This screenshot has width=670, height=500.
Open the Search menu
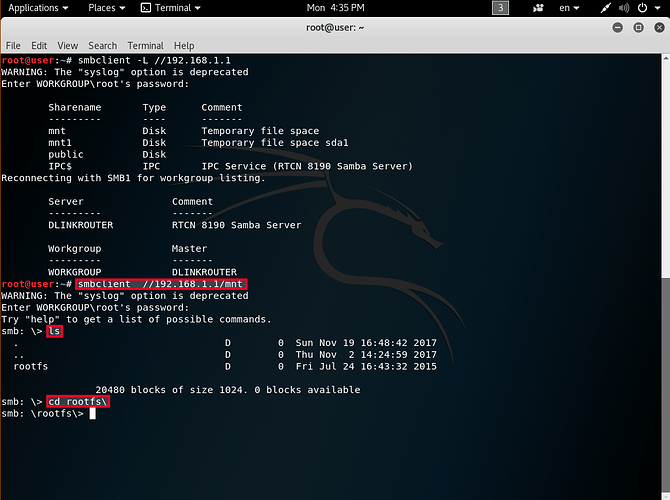102,45
